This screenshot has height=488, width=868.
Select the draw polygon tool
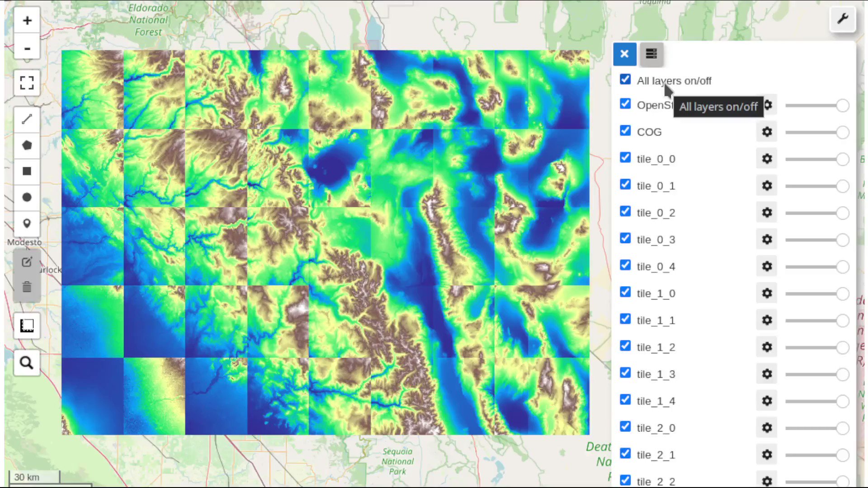click(27, 145)
